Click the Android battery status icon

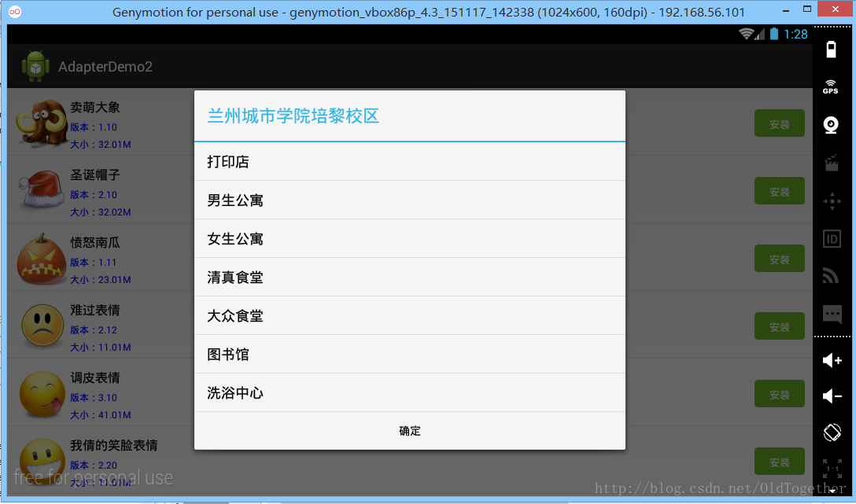pyautogui.click(x=774, y=34)
